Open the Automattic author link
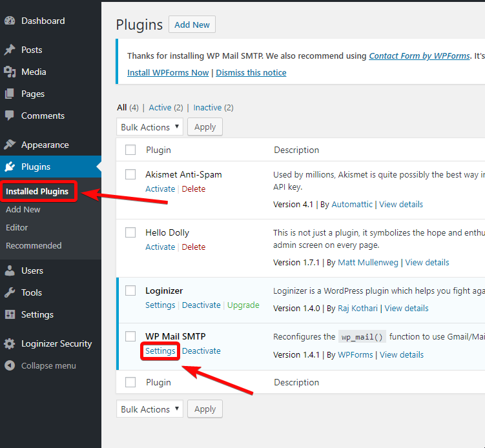This screenshot has height=448, width=485. (352, 205)
